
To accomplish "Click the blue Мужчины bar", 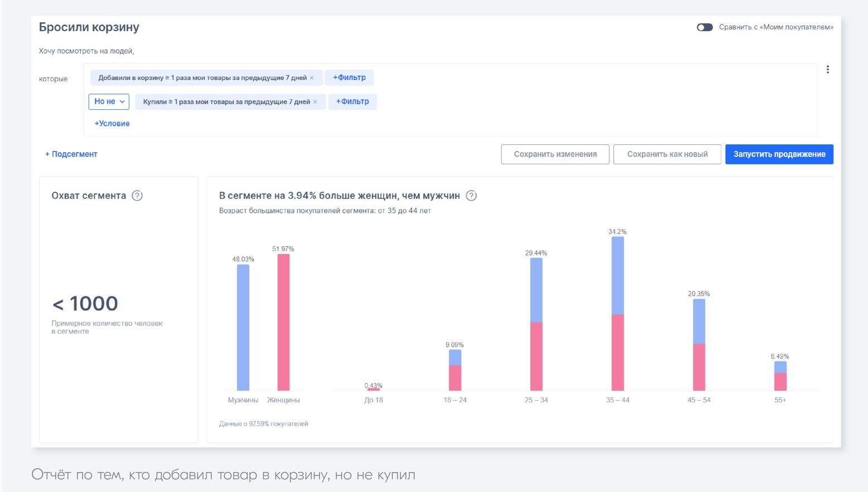I will 243,328.
